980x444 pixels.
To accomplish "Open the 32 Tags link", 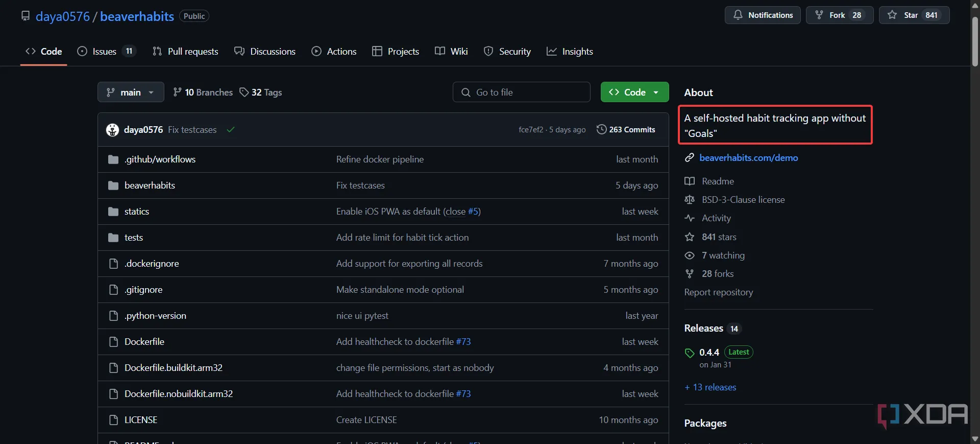I will pyautogui.click(x=261, y=92).
